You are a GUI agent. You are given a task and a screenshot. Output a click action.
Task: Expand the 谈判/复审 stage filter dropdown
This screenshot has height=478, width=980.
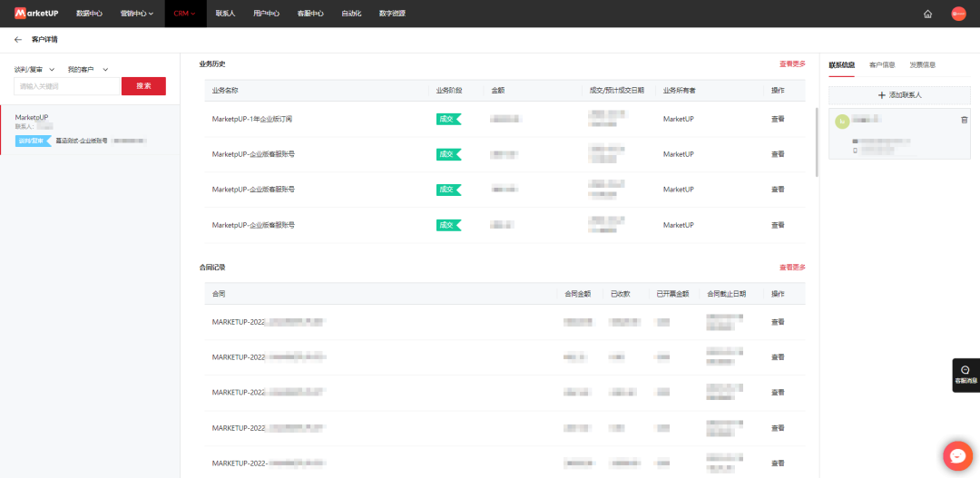tap(34, 69)
